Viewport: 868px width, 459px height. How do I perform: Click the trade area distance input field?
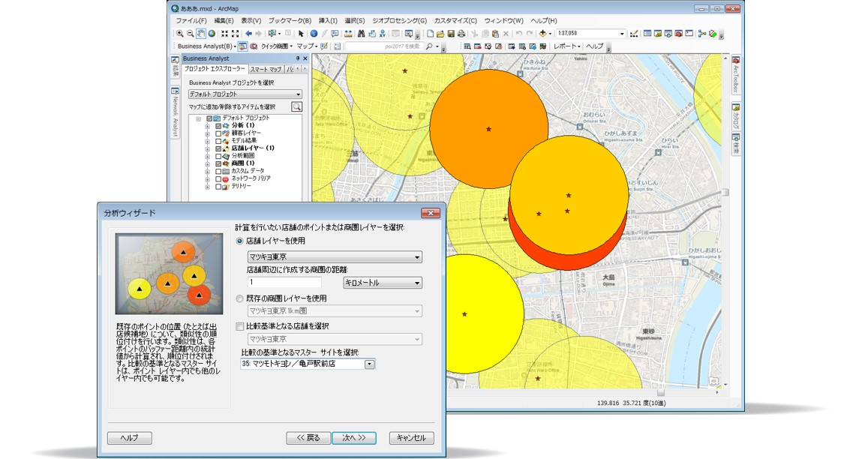(x=284, y=283)
